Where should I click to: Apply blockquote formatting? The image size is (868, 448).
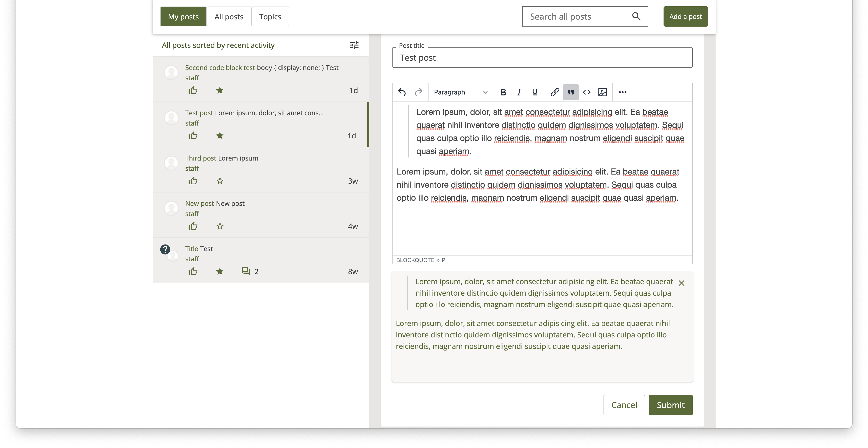pos(570,92)
